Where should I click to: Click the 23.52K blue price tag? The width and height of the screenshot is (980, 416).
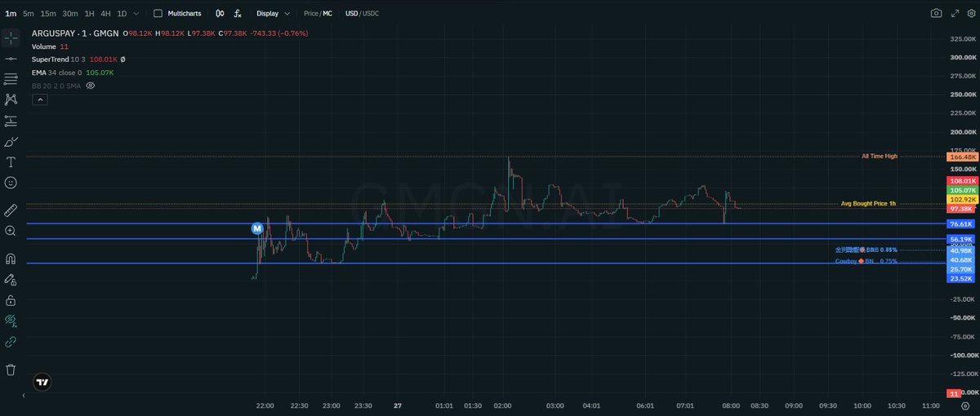(x=961, y=278)
